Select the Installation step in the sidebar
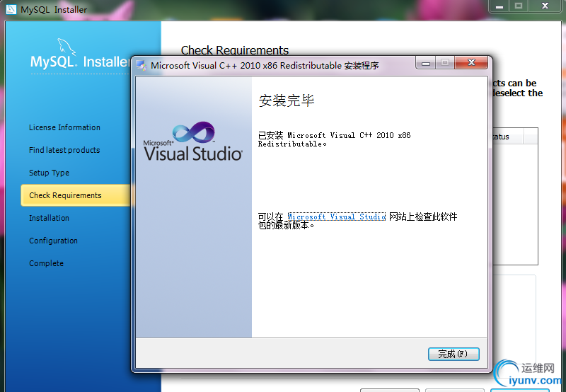Image resolution: width=566 pixels, height=392 pixels. tap(49, 218)
